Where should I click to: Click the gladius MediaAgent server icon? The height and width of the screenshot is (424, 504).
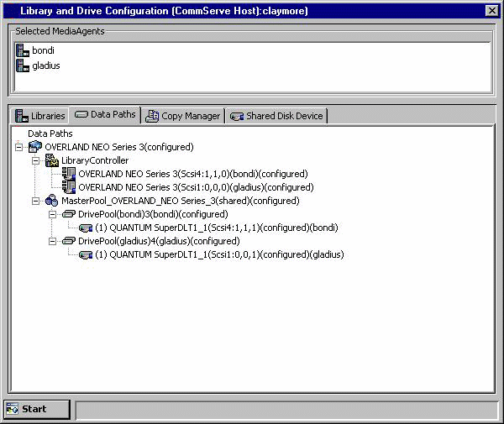coord(23,65)
